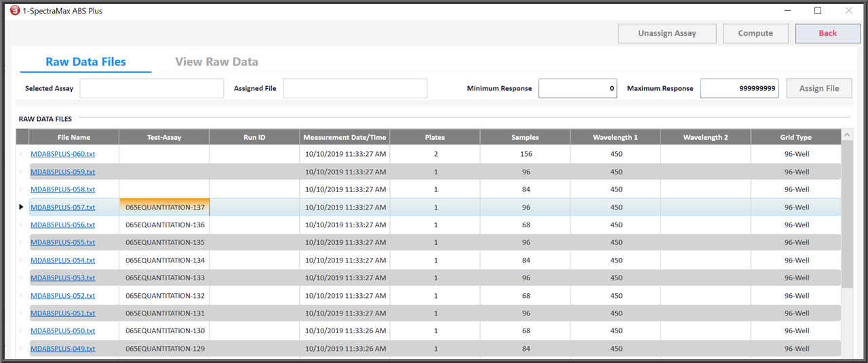The height and width of the screenshot is (363, 868).
Task: Open the View Raw Data tab
Action: point(217,62)
